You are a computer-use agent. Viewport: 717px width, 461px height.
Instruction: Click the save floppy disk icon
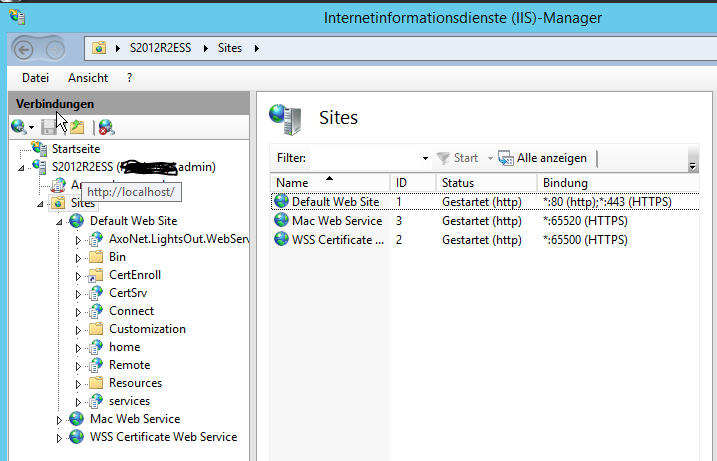(48, 127)
